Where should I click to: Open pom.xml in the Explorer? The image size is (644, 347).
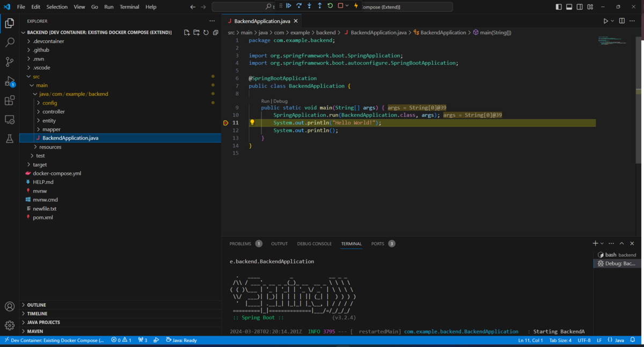[43, 217]
